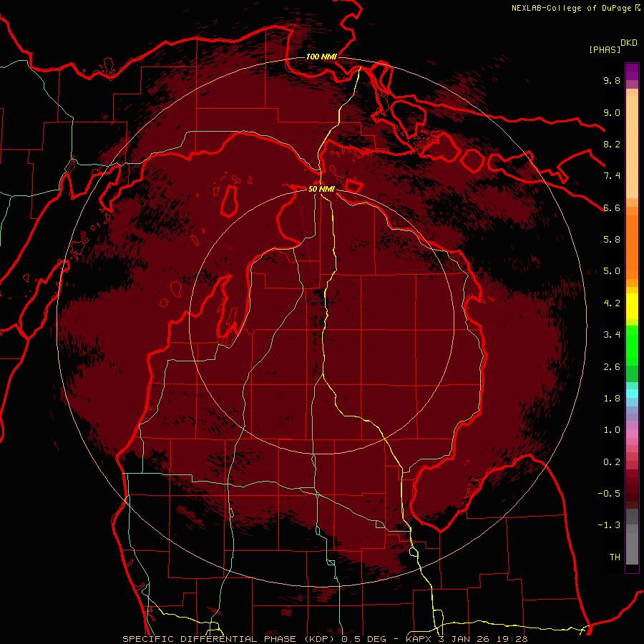This screenshot has height=644, width=644.
Task: Click the TH label on the color scale
Action: coord(615,557)
